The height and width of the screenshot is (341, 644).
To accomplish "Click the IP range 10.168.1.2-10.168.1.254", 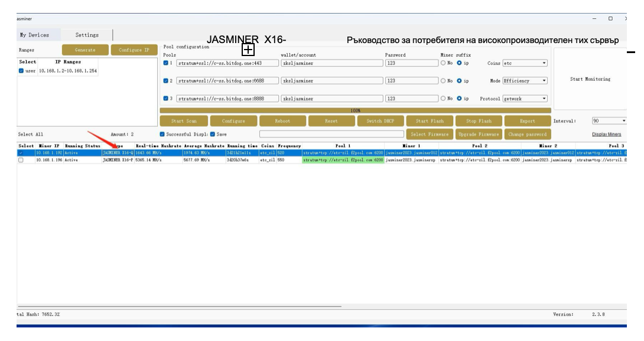I will point(68,71).
